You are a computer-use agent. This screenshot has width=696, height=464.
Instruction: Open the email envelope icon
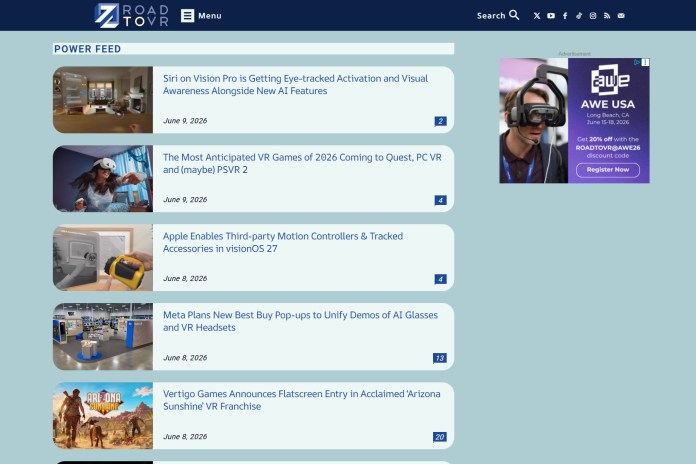point(621,16)
